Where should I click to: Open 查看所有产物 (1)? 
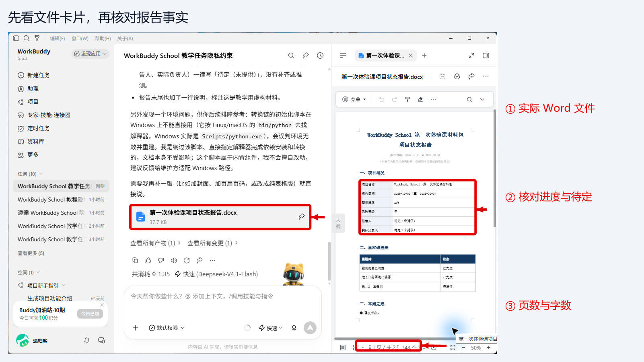155,243
